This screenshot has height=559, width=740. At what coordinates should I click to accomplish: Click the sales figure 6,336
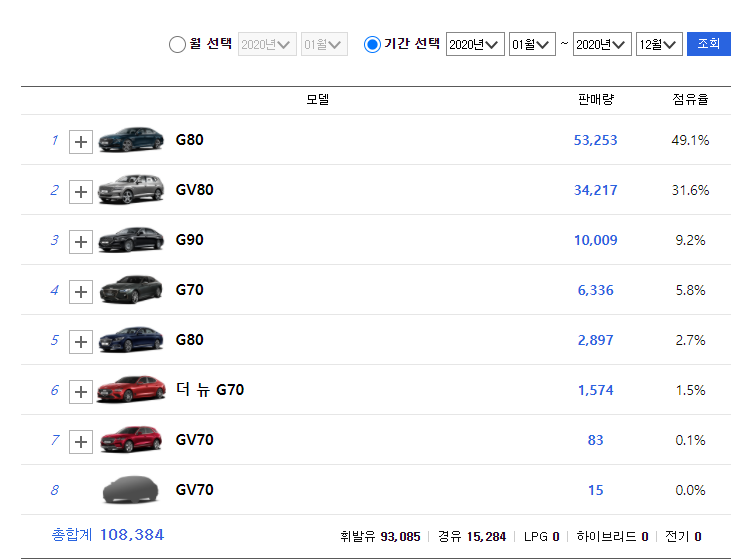tap(595, 290)
